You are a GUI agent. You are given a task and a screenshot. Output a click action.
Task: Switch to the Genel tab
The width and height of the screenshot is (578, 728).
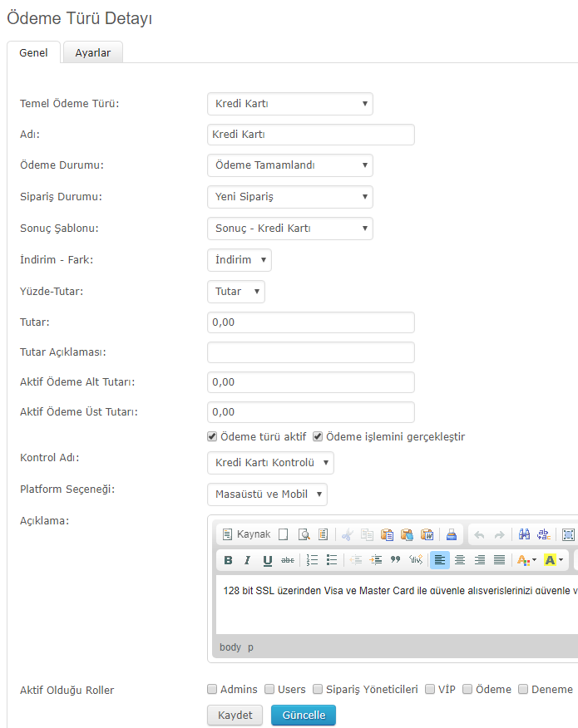[33, 52]
